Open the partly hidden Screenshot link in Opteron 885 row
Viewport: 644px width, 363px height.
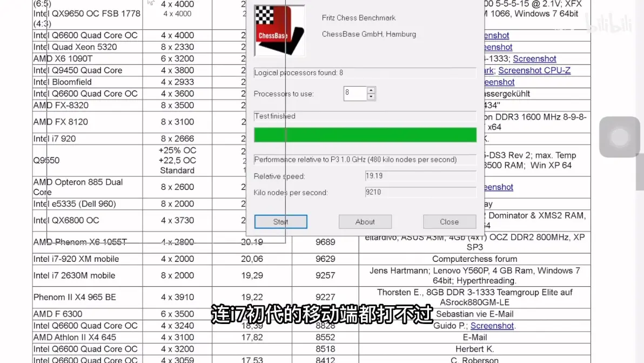point(499,187)
